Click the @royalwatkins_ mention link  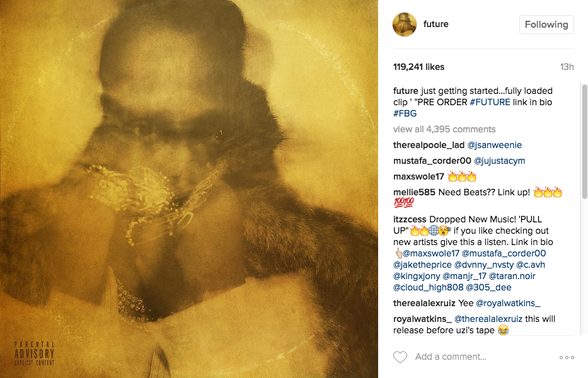click(x=508, y=303)
